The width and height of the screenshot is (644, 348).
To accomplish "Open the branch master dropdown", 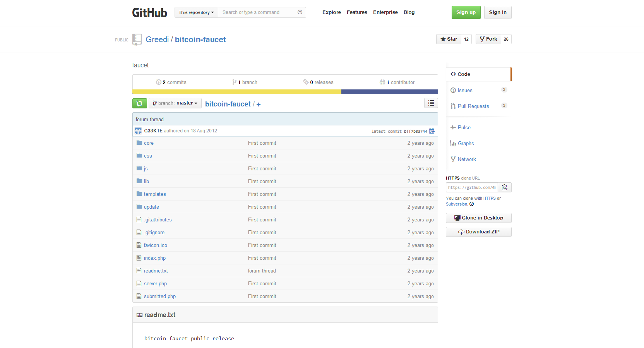I will point(175,103).
